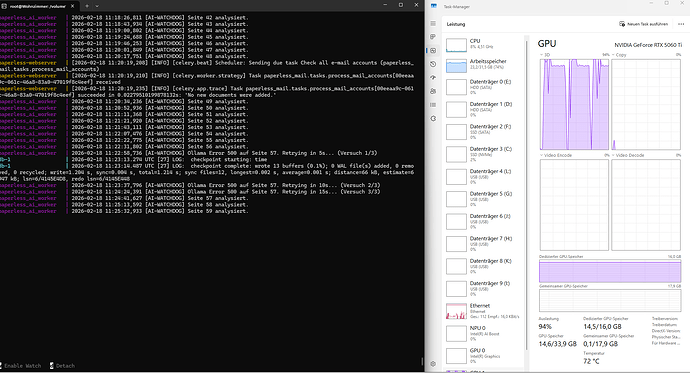Select Datenträger 0 (E:) entry
Image resolution: width=690 pixels, height=373 pixels.
(x=484, y=87)
